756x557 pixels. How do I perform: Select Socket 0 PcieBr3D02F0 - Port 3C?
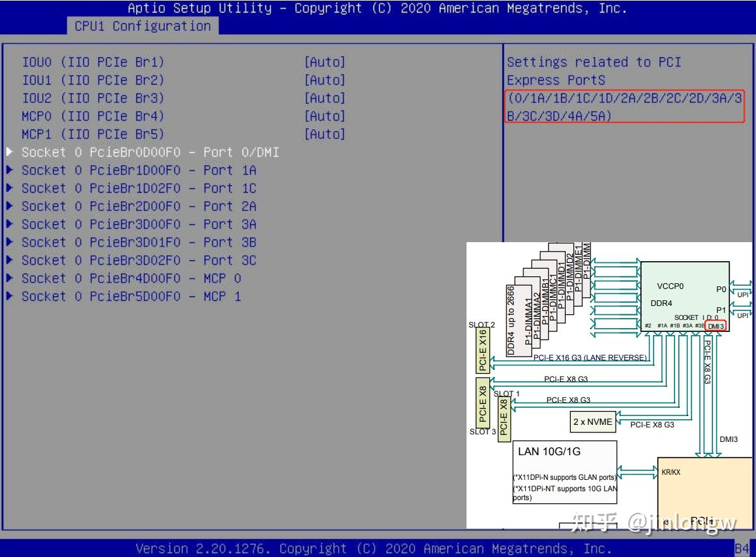click(x=139, y=260)
